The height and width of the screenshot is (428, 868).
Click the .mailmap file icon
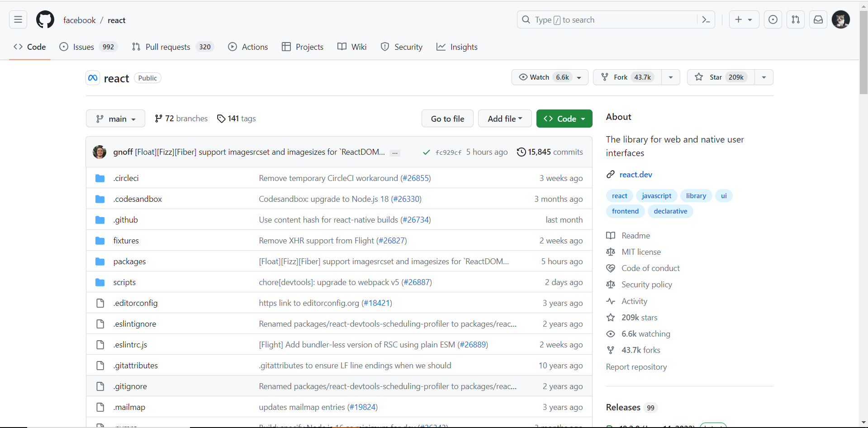(100, 407)
